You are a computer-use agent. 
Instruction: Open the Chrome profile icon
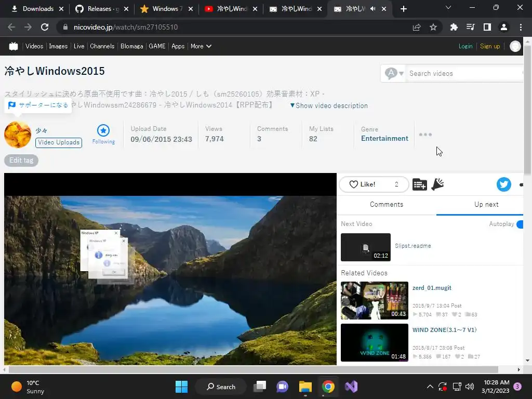click(504, 27)
